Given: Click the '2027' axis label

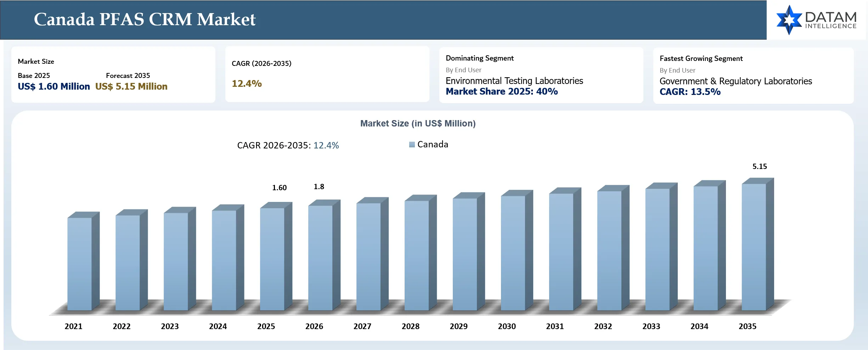Looking at the screenshot, I should 362,326.
